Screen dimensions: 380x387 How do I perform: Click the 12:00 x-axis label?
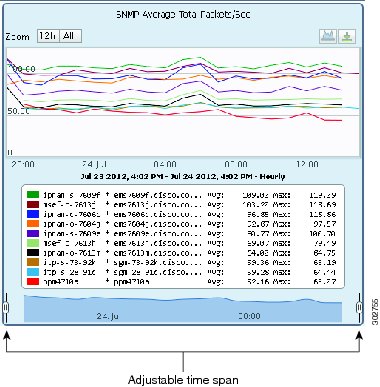[x=307, y=164]
